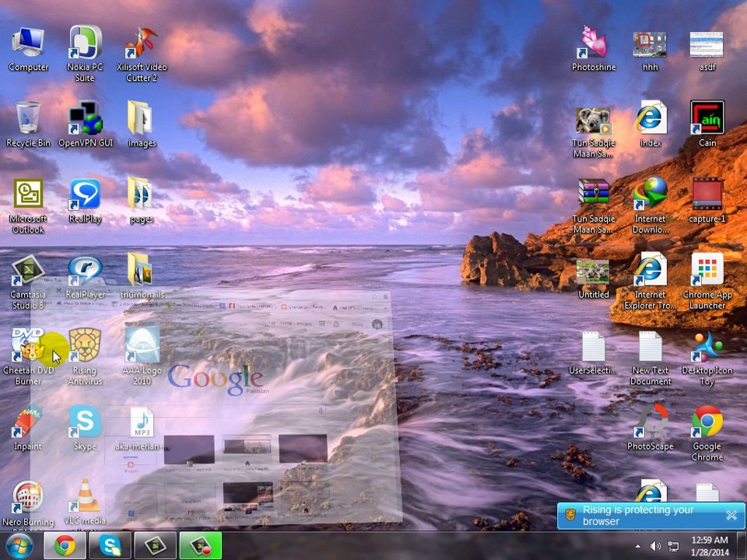Select the capture-1 video file
The height and width of the screenshot is (560, 747).
[707, 200]
